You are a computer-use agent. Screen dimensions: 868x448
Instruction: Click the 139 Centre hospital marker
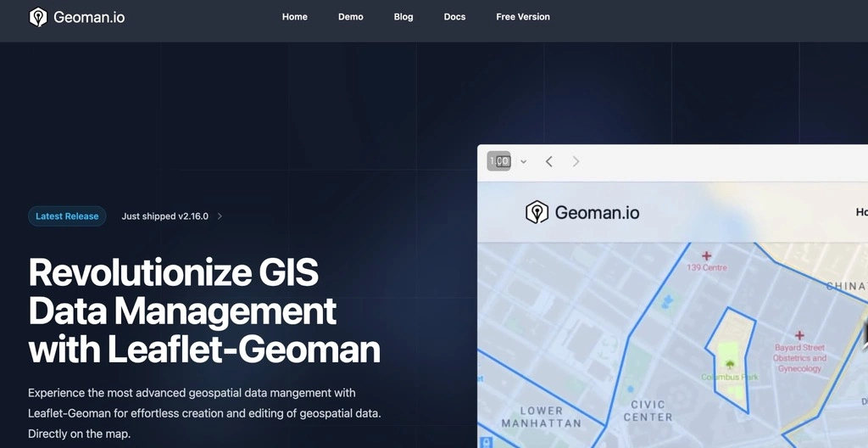(706, 255)
